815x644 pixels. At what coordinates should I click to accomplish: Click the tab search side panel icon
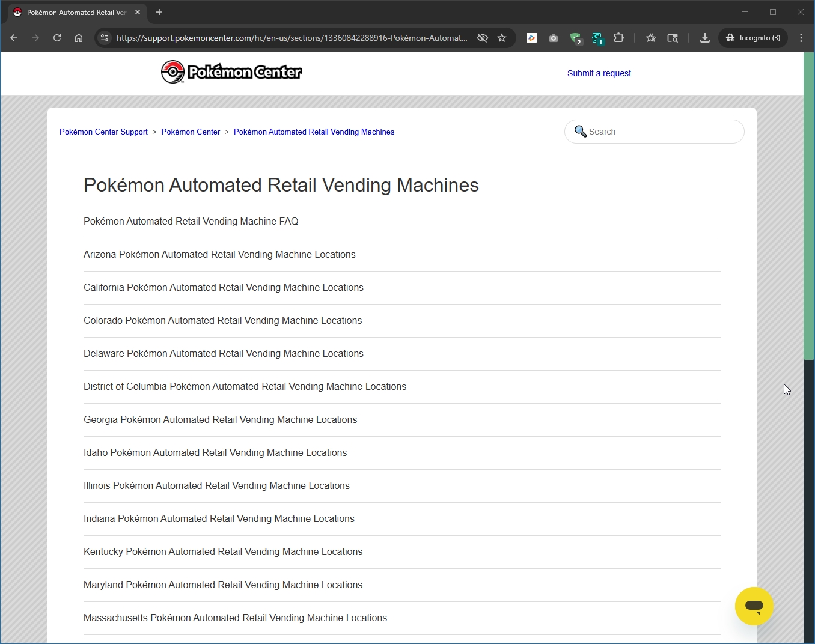coord(673,38)
